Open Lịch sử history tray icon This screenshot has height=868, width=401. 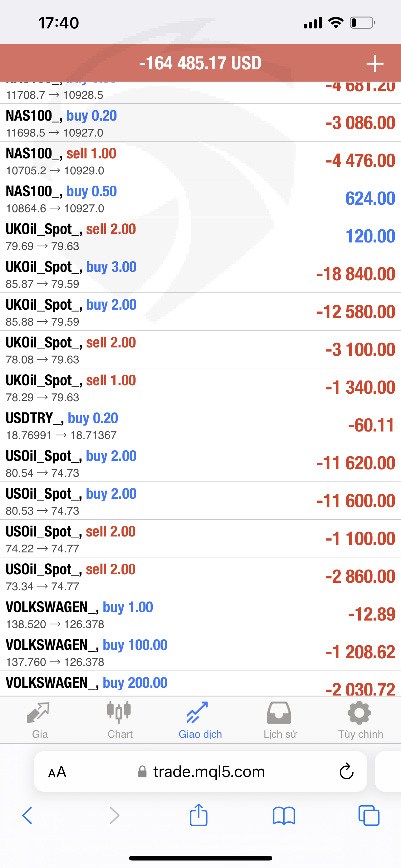[x=279, y=712]
